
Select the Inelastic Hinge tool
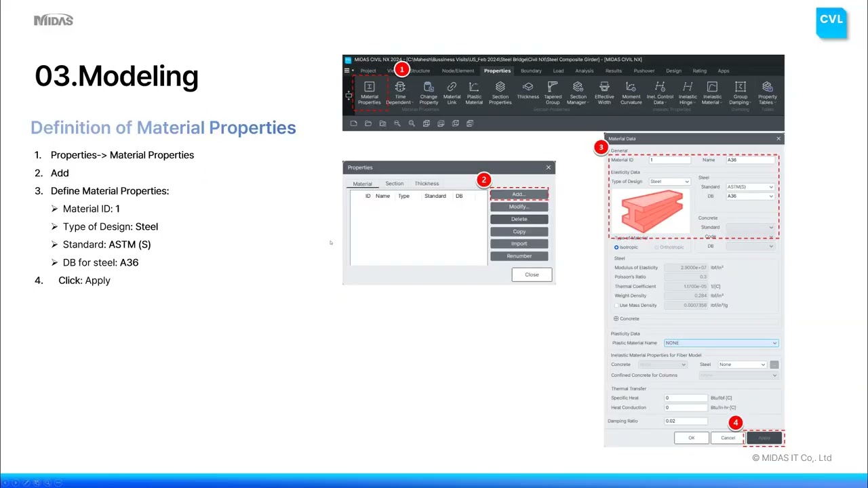point(688,93)
